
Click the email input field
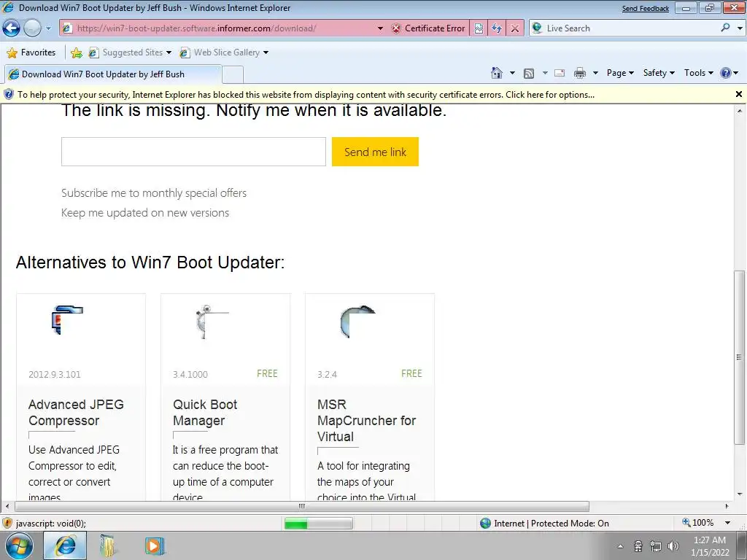click(193, 152)
